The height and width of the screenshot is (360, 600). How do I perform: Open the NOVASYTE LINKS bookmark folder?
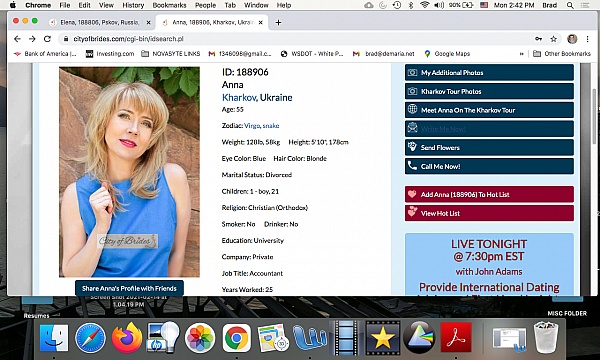coord(171,54)
